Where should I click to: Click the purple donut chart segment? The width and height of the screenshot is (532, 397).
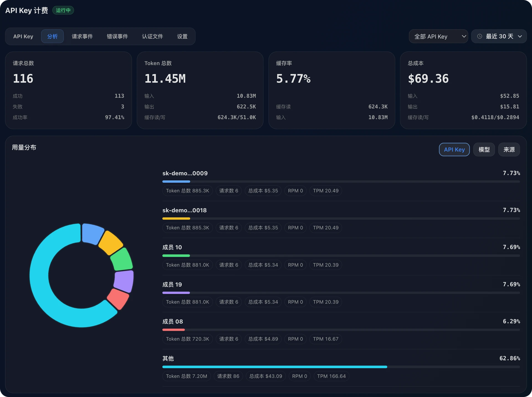(124, 282)
